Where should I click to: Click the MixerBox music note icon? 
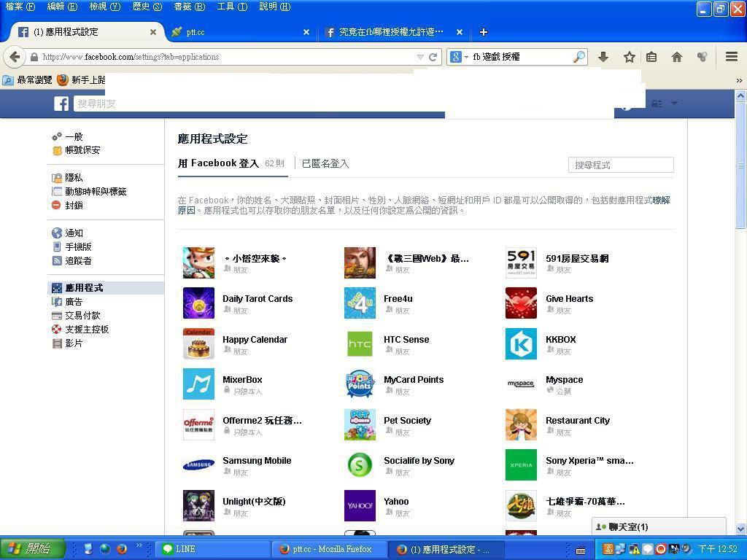point(198,384)
